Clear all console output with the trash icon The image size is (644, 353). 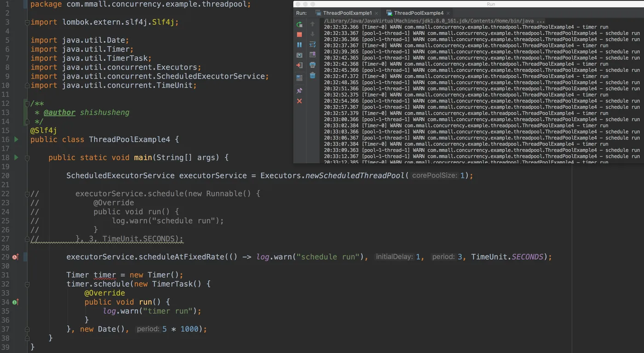[x=312, y=75]
